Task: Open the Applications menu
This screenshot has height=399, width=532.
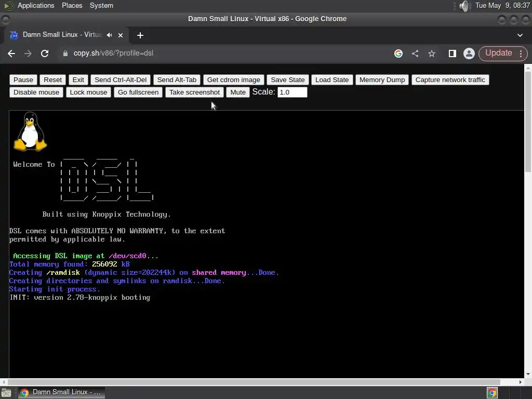Action: pyautogui.click(x=36, y=5)
